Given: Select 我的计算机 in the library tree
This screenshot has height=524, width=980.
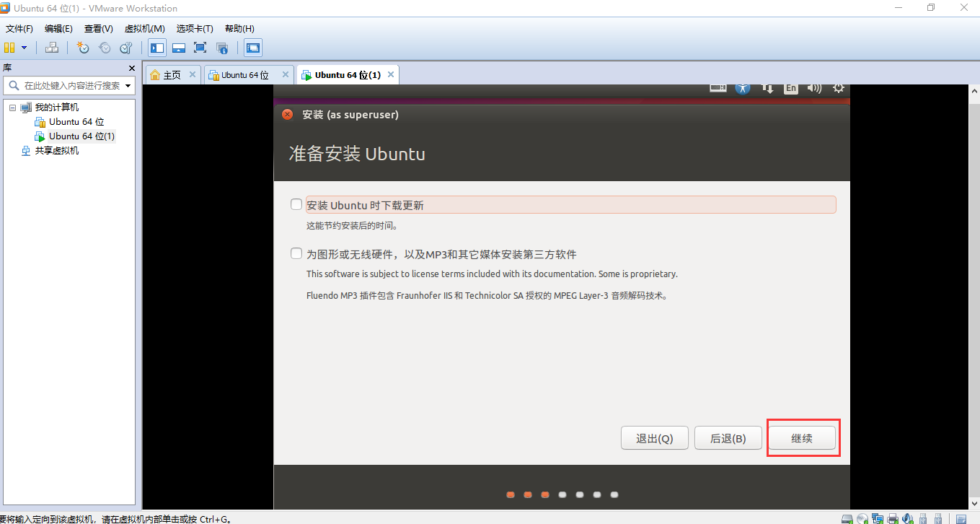Looking at the screenshot, I should (x=57, y=108).
